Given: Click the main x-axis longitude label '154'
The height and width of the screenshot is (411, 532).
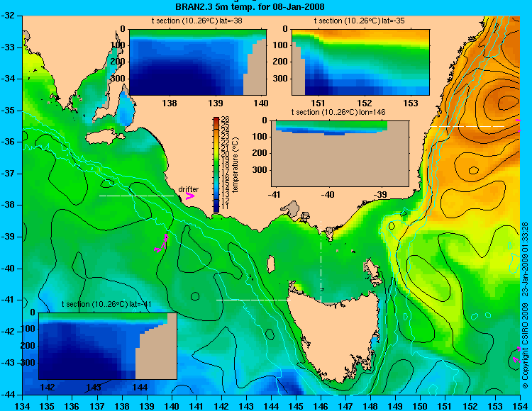Looking at the screenshot, I should [x=520, y=406].
